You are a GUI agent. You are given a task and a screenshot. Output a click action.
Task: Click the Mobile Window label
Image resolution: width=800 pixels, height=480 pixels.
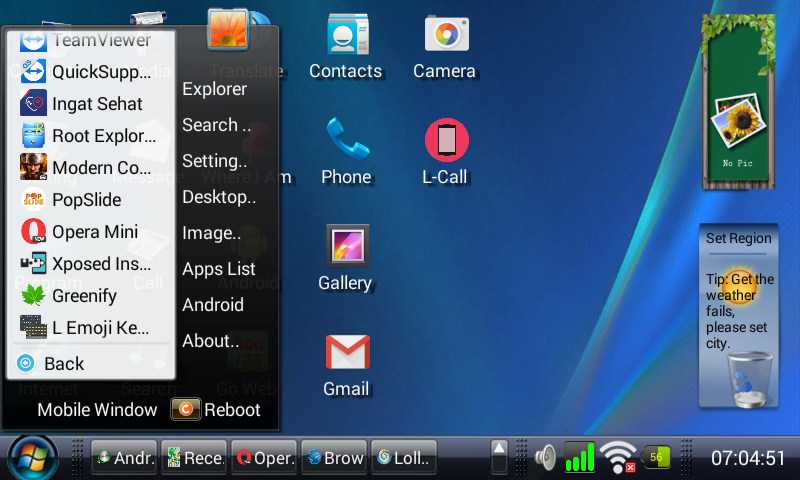[x=97, y=410]
